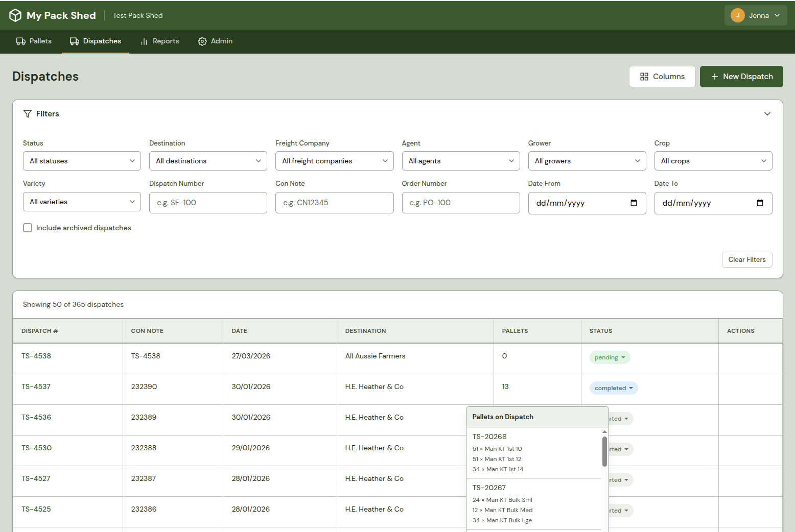Image resolution: width=795 pixels, height=532 pixels.
Task: Expand the All freight companies dropdown
Action: pos(334,161)
